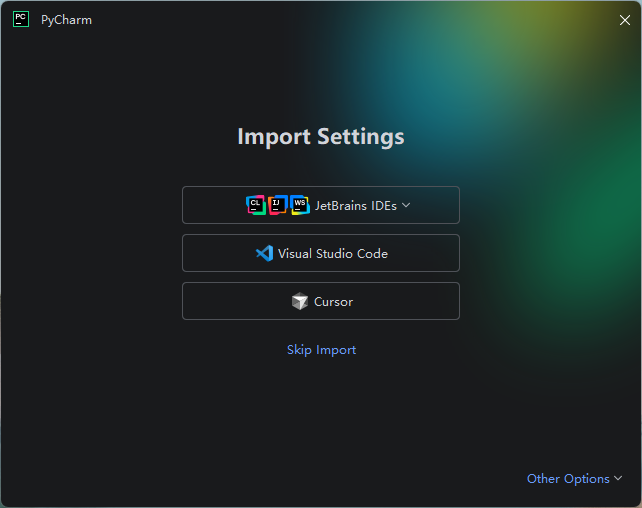Open the Other Options text link
642x508 pixels.
point(567,479)
